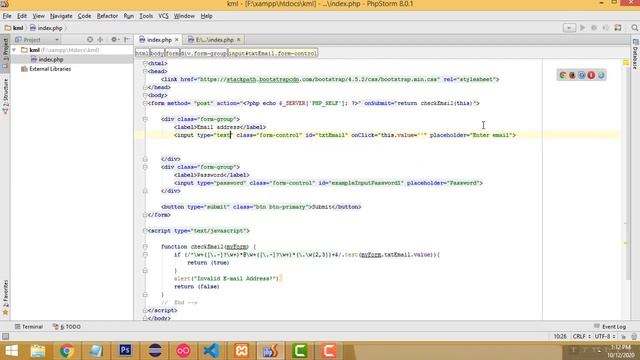Click the yellow inspection status indicator

626,62
